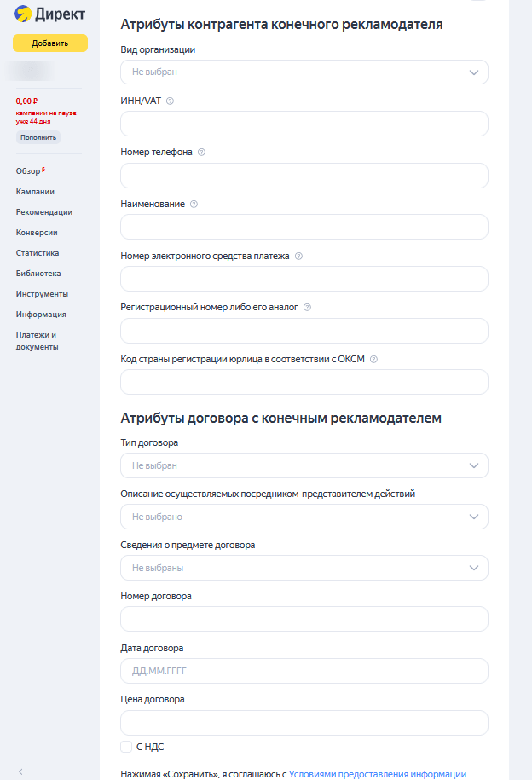This screenshot has height=780, width=532.
Task: Expand the Сведения о предмете договора dropdown
Action: (304, 568)
